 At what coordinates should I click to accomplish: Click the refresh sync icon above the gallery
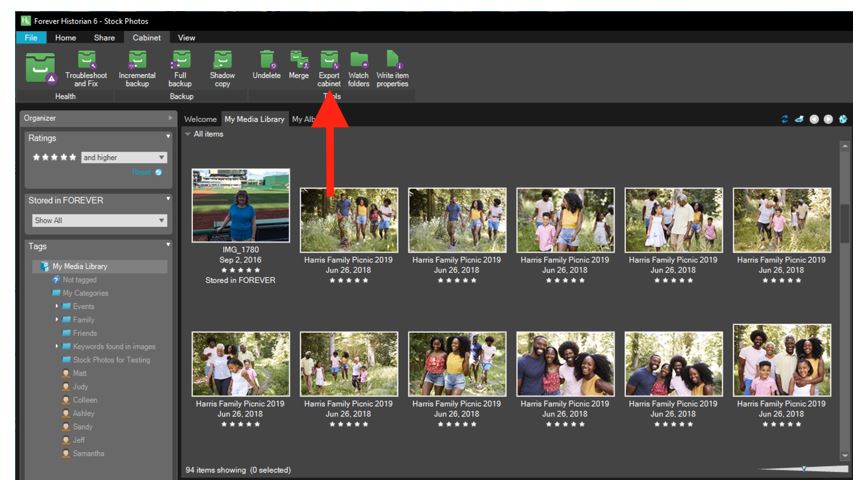coord(784,119)
